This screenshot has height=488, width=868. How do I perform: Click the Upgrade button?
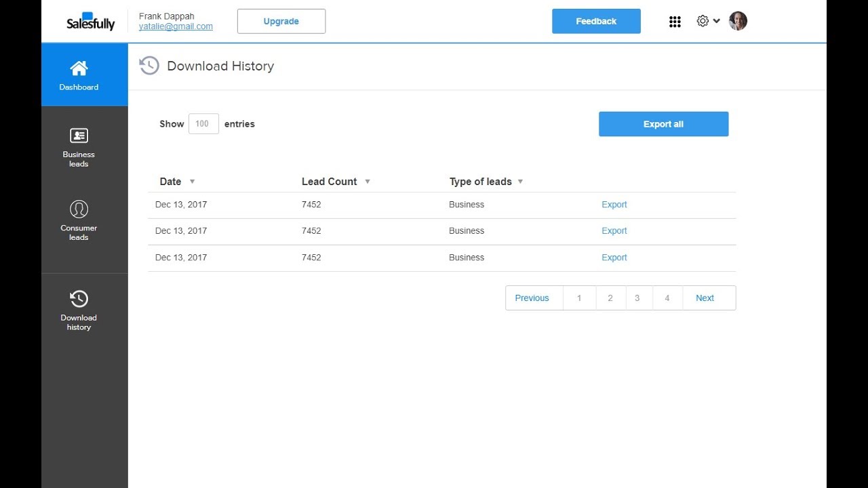coord(281,21)
